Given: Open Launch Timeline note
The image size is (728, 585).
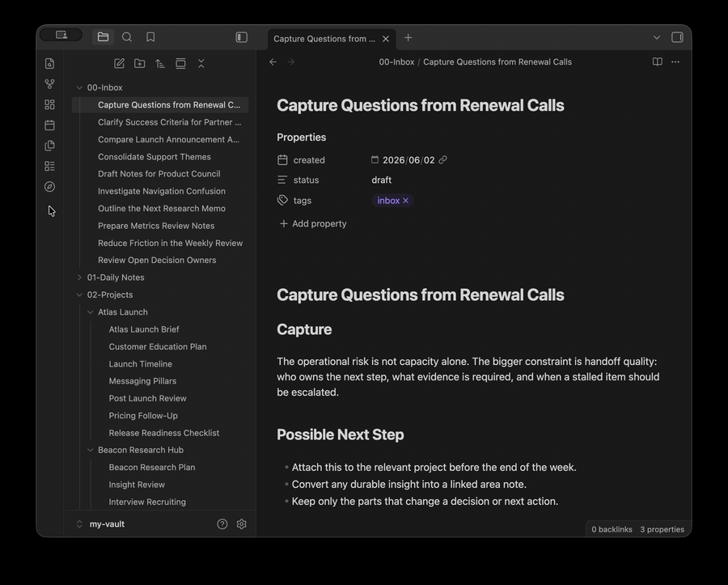Looking at the screenshot, I should click(140, 364).
